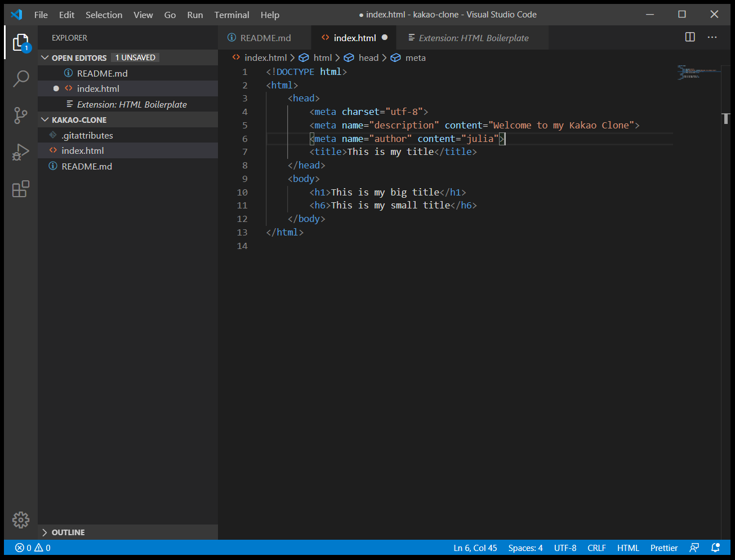Click the info icon on README.md tab
735x560 pixels.
coord(231,37)
